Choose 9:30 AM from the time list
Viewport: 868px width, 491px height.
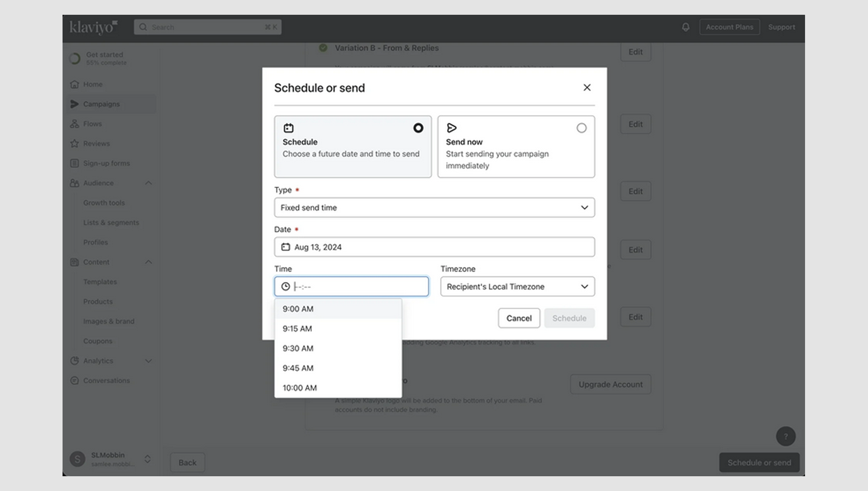tap(297, 348)
